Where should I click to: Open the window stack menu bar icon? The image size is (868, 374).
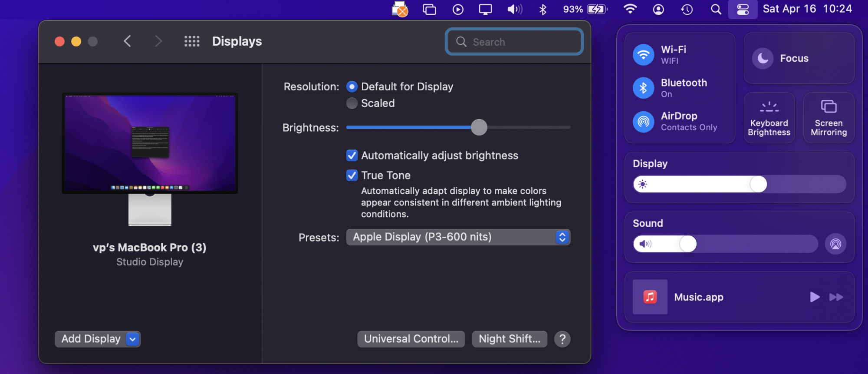tap(429, 9)
